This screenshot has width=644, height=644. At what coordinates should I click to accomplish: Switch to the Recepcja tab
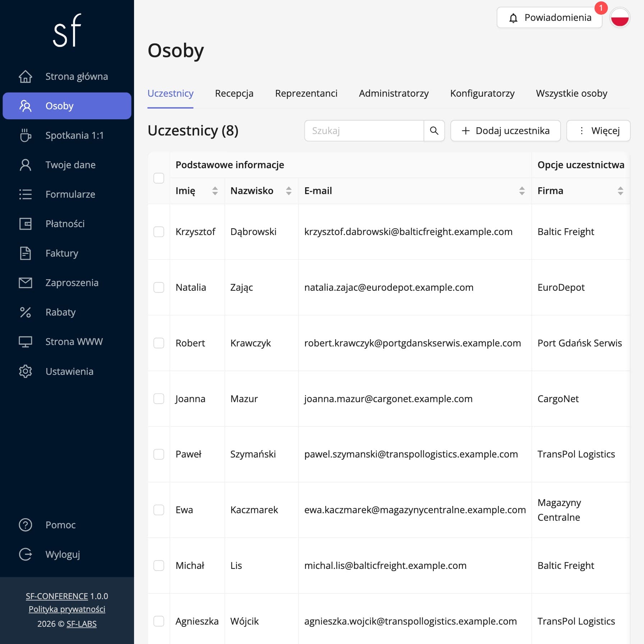pos(234,93)
